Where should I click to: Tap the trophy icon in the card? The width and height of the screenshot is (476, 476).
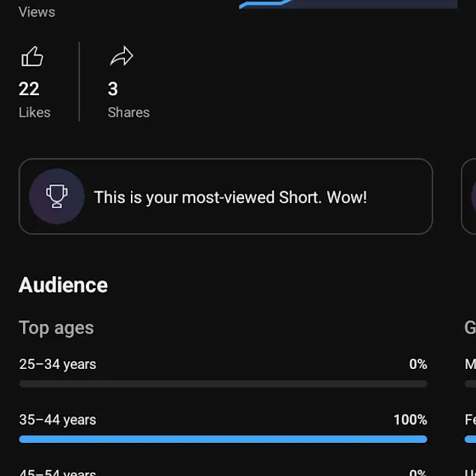pos(57,196)
